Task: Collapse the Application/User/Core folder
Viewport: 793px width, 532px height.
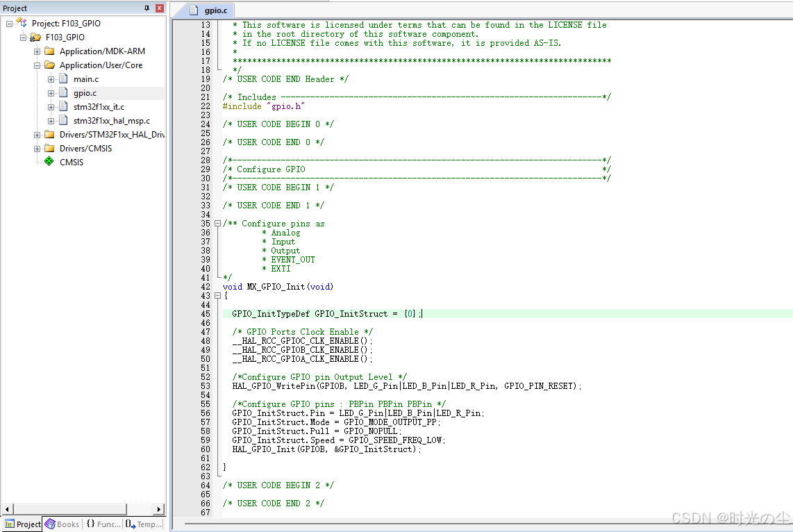Action: coord(37,65)
